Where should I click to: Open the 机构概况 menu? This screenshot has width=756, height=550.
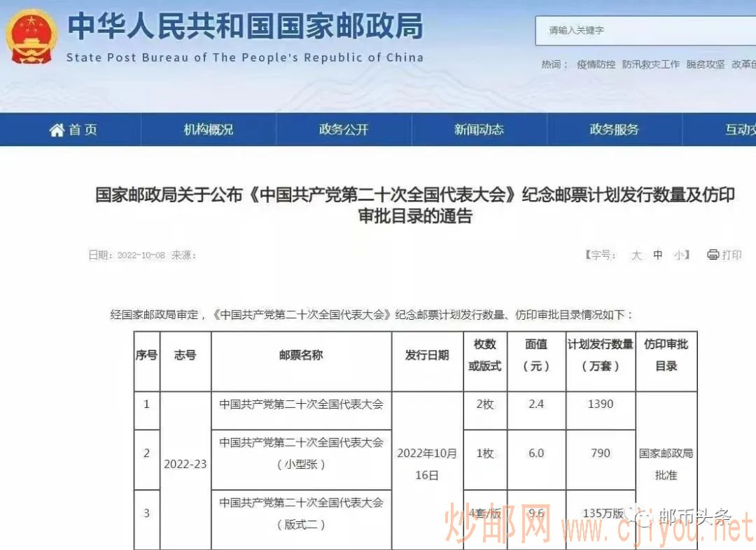tap(209, 129)
